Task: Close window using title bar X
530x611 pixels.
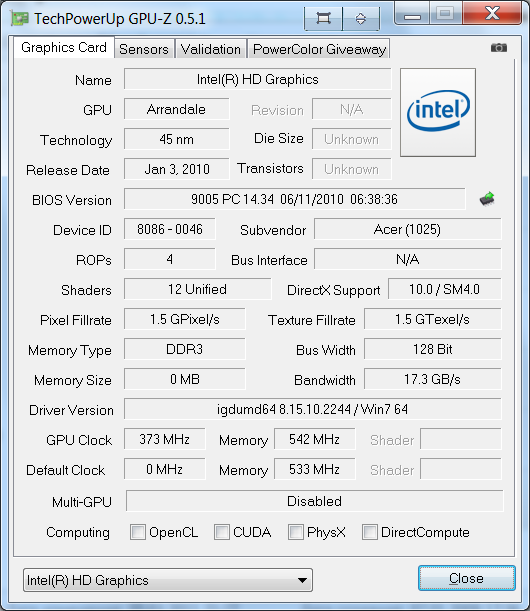Action: [493, 13]
